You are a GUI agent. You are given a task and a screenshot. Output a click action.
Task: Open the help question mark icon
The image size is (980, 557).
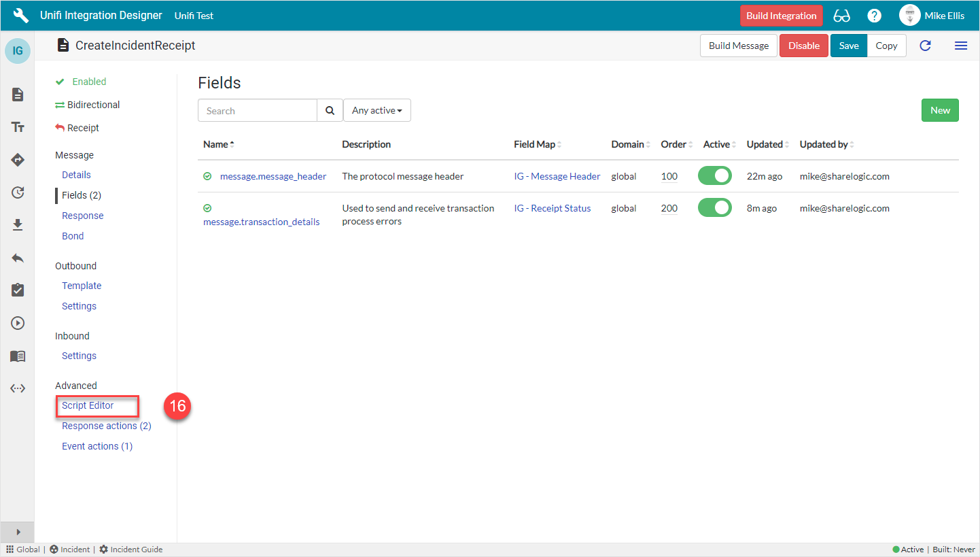(x=874, y=15)
